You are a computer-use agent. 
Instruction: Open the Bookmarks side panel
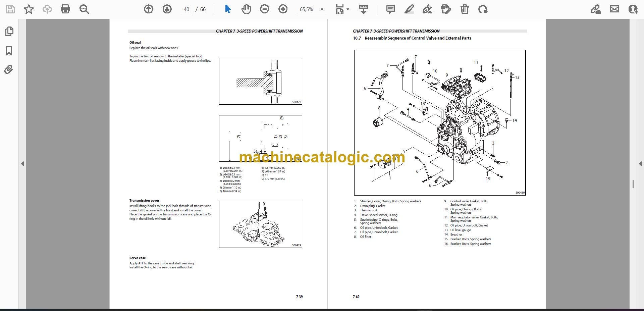[x=9, y=51]
